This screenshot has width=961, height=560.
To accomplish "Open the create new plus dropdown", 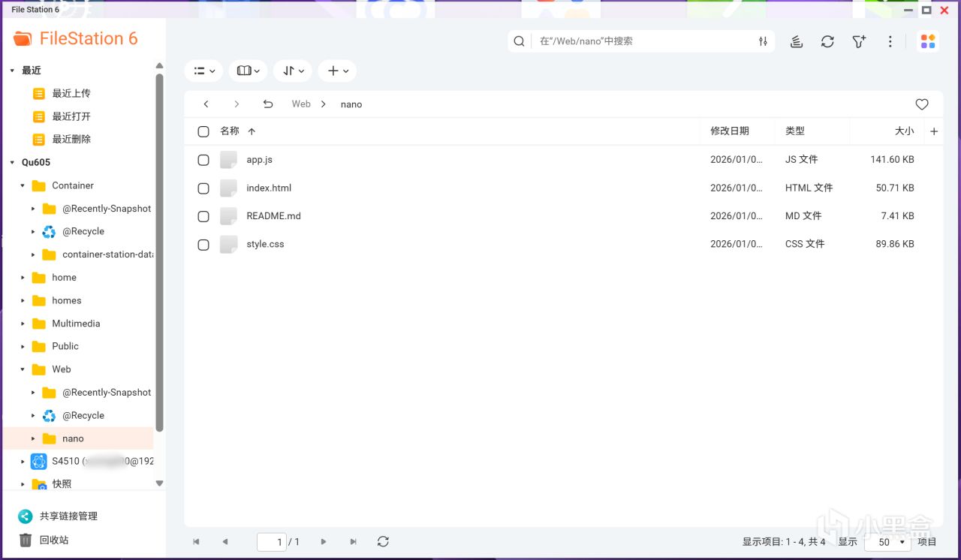I will tap(337, 71).
